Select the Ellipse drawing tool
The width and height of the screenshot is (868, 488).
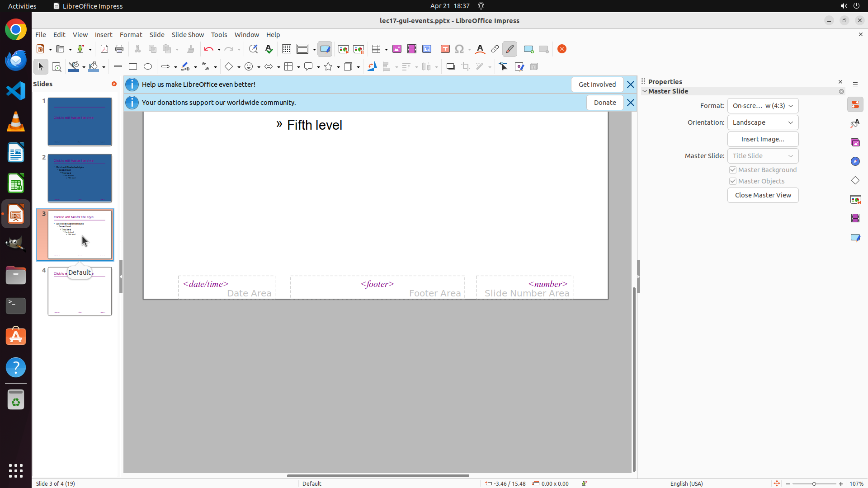pos(148,67)
